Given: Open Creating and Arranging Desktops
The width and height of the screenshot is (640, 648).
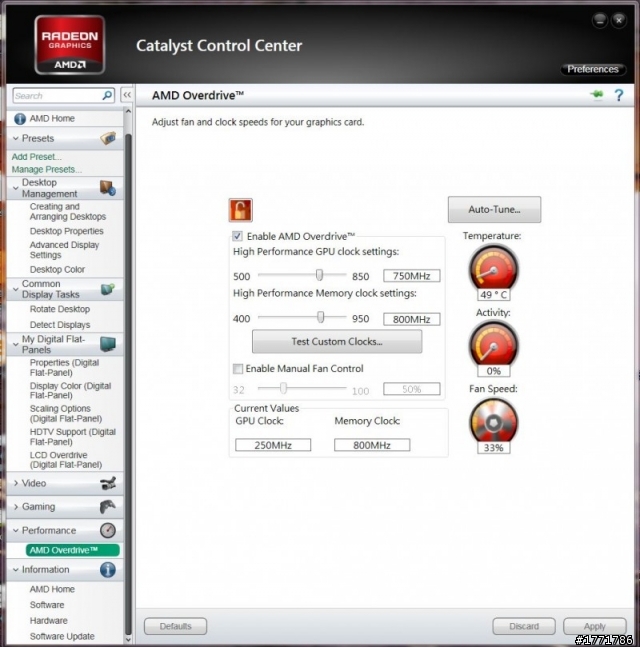Looking at the screenshot, I should [x=67, y=212].
